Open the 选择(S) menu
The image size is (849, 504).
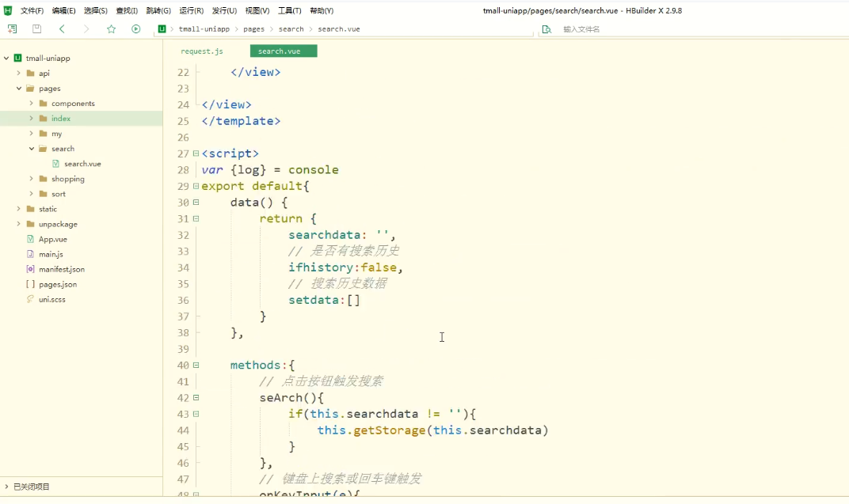(96, 11)
